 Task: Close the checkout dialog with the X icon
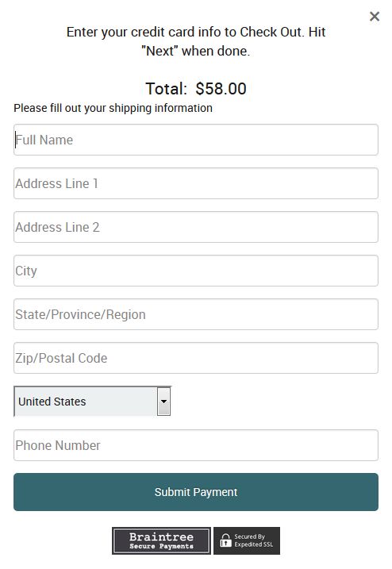click(375, 17)
